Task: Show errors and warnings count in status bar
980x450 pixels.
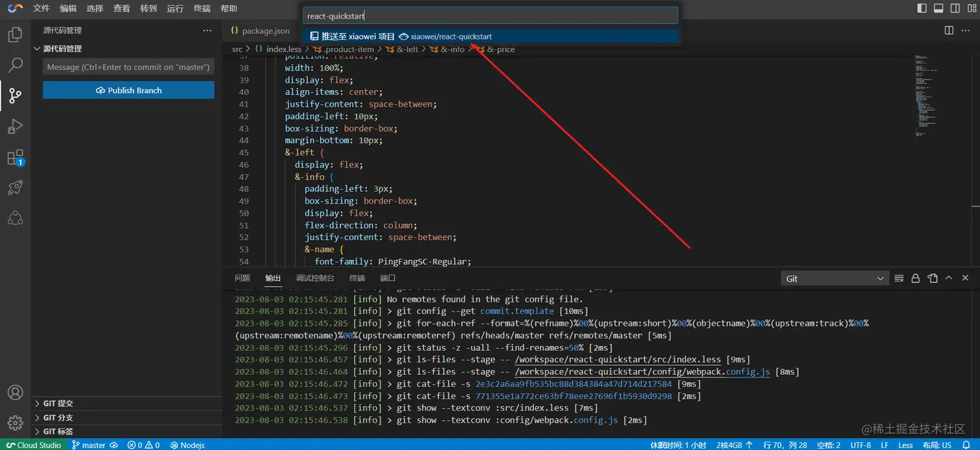Action: pyautogui.click(x=143, y=445)
